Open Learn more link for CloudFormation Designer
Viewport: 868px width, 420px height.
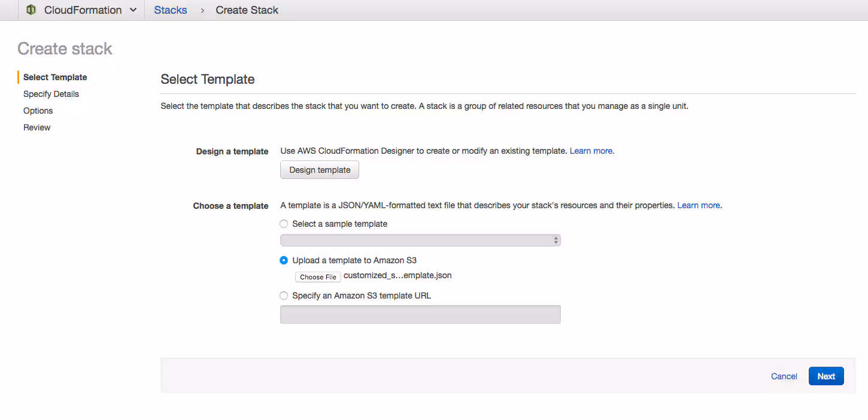coord(591,151)
